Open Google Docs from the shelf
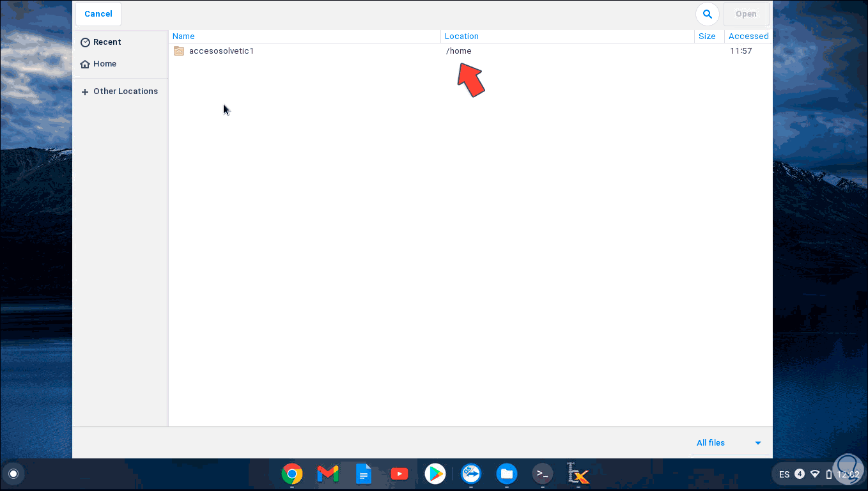Image resolution: width=868 pixels, height=491 pixels. point(364,474)
